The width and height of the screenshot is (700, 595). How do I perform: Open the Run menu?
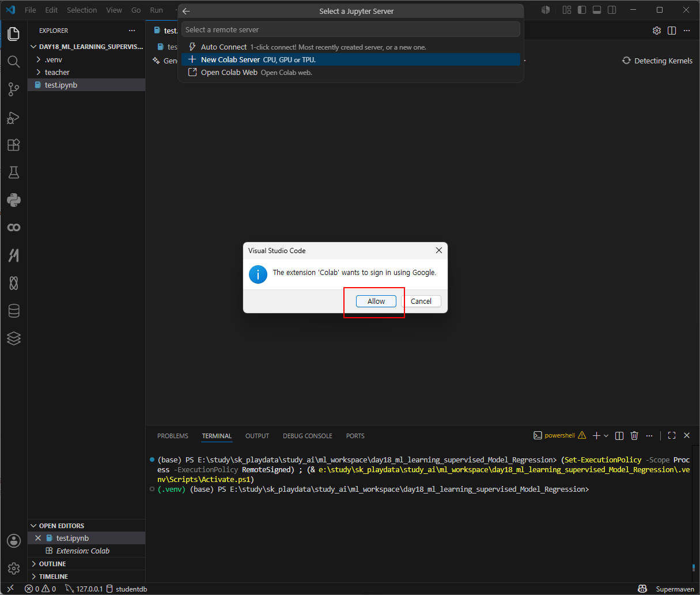coord(157,10)
